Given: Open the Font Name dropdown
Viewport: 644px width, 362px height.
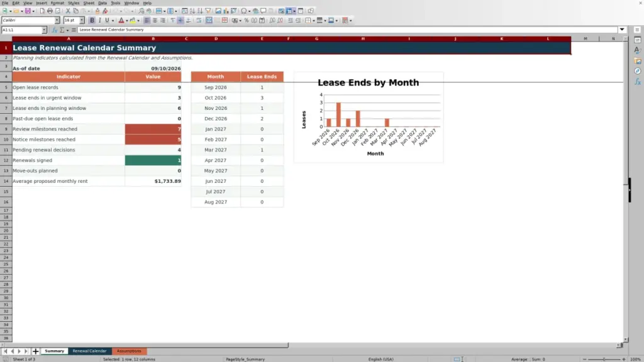Looking at the screenshot, I should click(57, 20).
